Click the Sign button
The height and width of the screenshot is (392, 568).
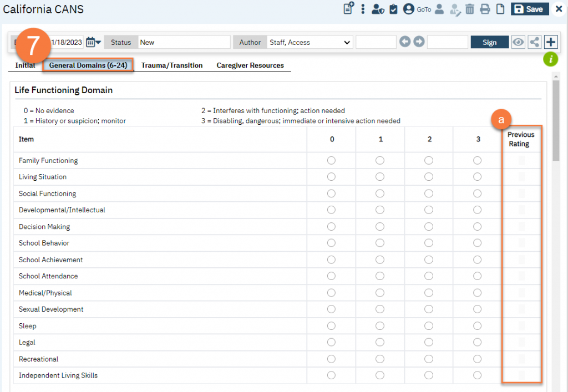[x=489, y=42]
